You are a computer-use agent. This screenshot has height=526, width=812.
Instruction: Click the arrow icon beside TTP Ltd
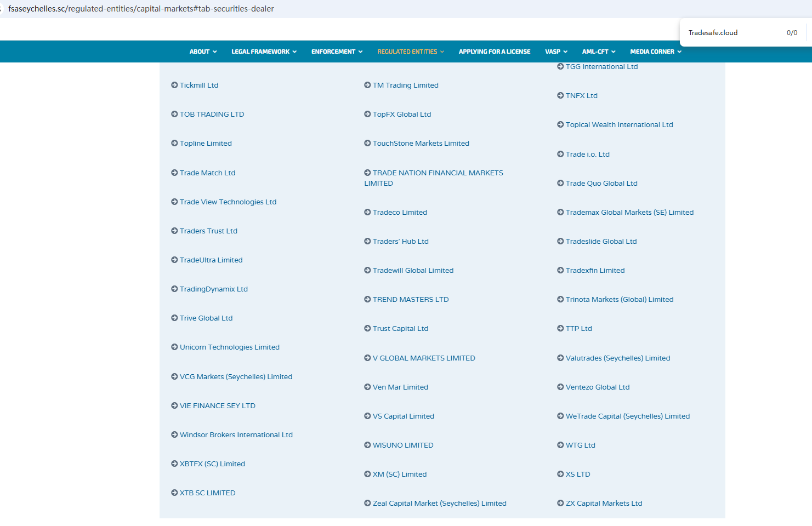coord(560,328)
